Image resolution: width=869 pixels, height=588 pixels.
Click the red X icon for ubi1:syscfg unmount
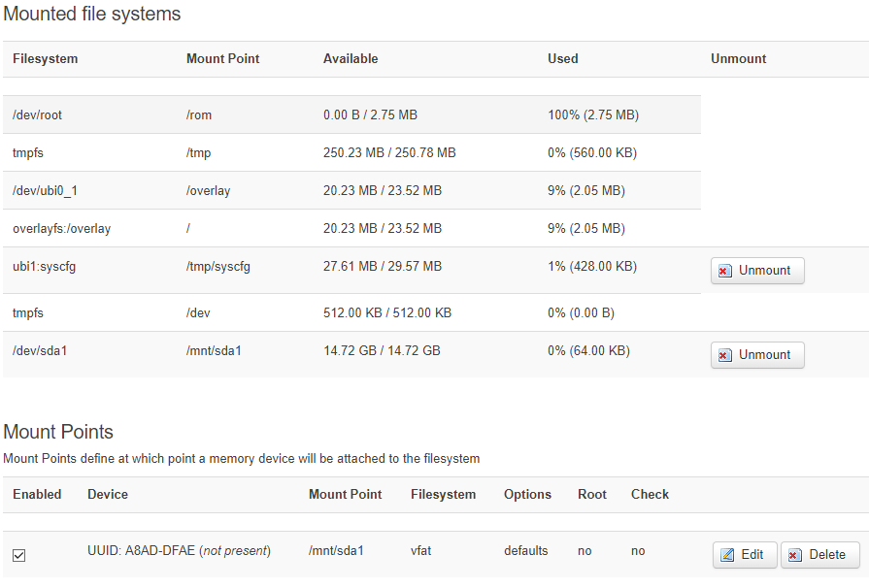[724, 271]
